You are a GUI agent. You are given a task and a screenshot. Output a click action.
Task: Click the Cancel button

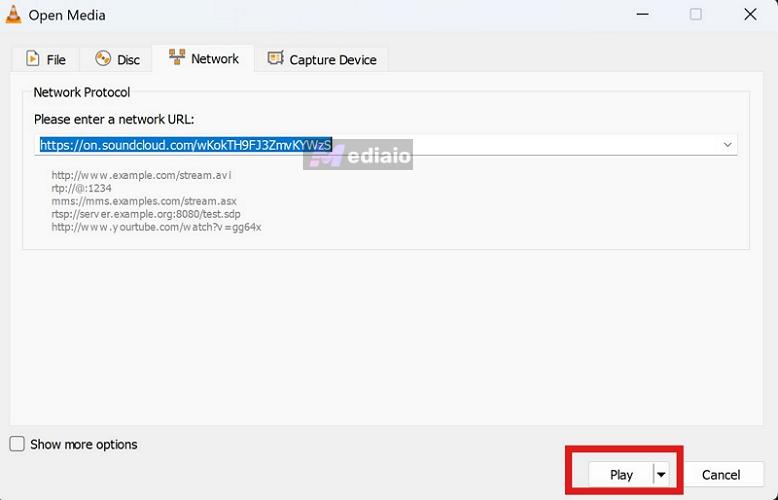click(x=721, y=475)
